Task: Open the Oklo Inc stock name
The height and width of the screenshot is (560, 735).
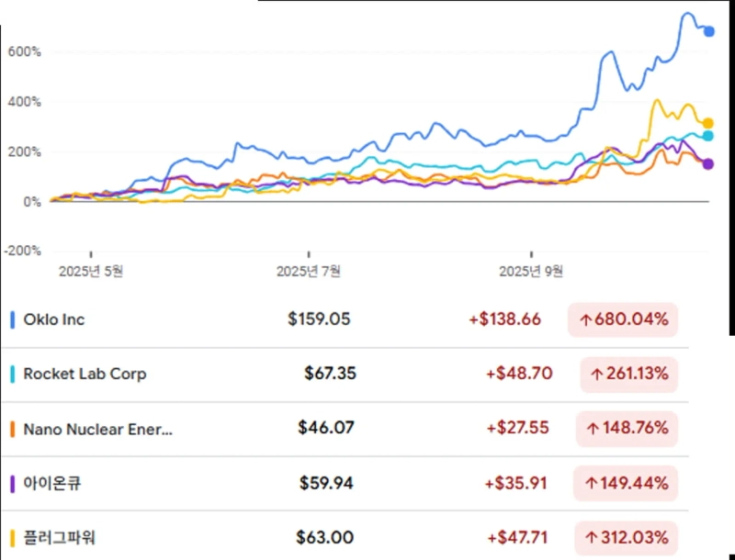Action: 54,319
